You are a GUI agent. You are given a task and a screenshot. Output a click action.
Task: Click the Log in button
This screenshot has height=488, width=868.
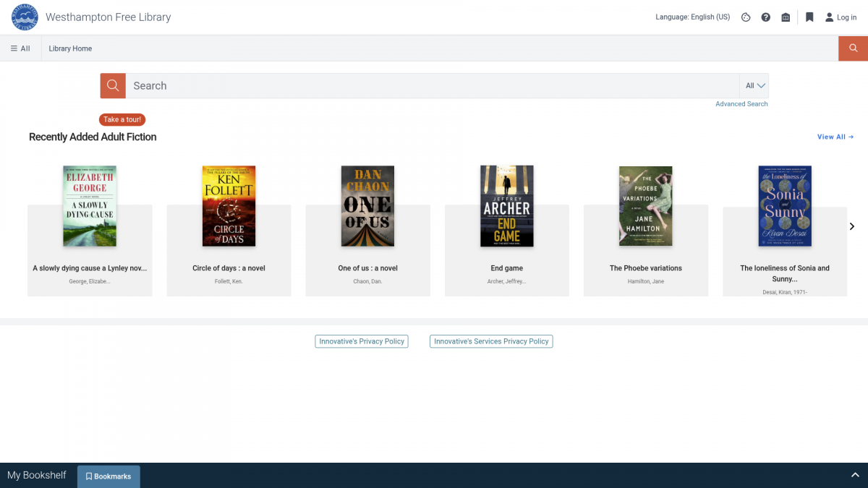[x=841, y=17]
